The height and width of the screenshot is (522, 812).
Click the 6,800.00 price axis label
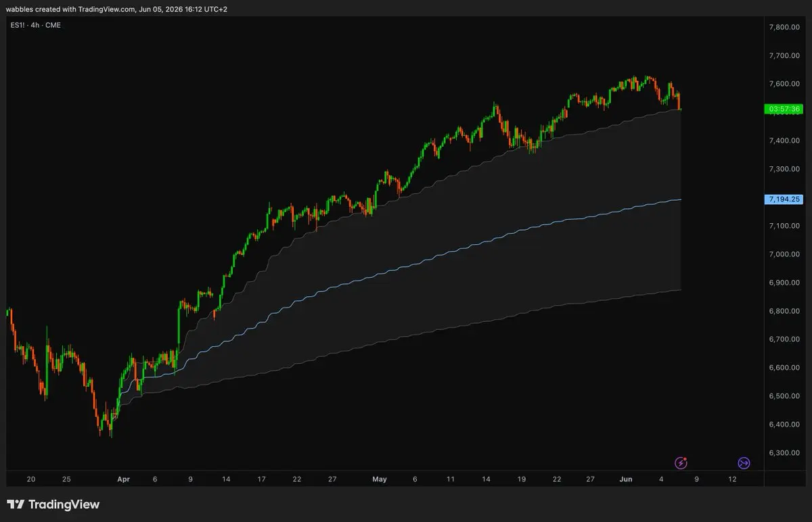[x=785, y=311]
